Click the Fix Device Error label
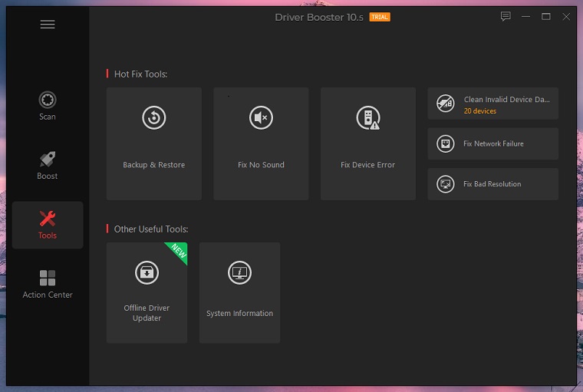The width and height of the screenshot is (583, 392). 368,165
